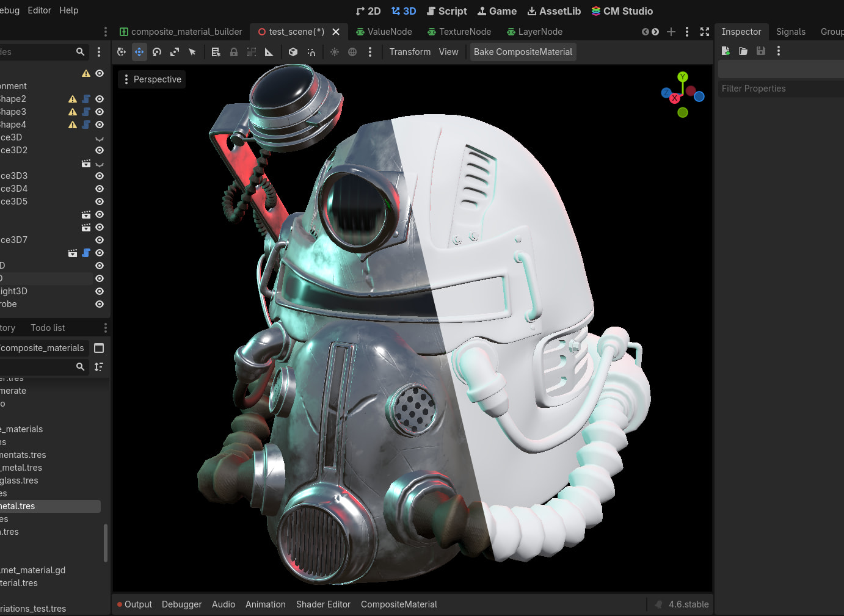
Task: Enable Use Snap magnet icon
Action: (x=311, y=53)
